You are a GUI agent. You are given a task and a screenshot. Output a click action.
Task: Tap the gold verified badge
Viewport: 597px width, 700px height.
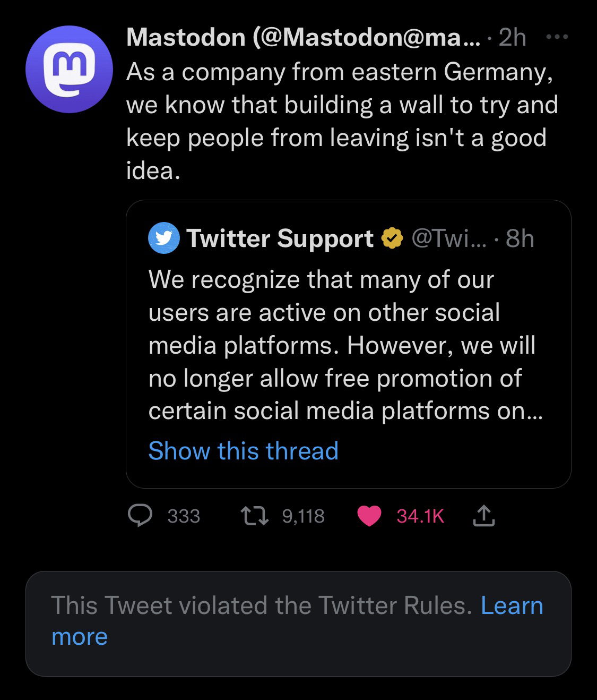(x=392, y=238)
